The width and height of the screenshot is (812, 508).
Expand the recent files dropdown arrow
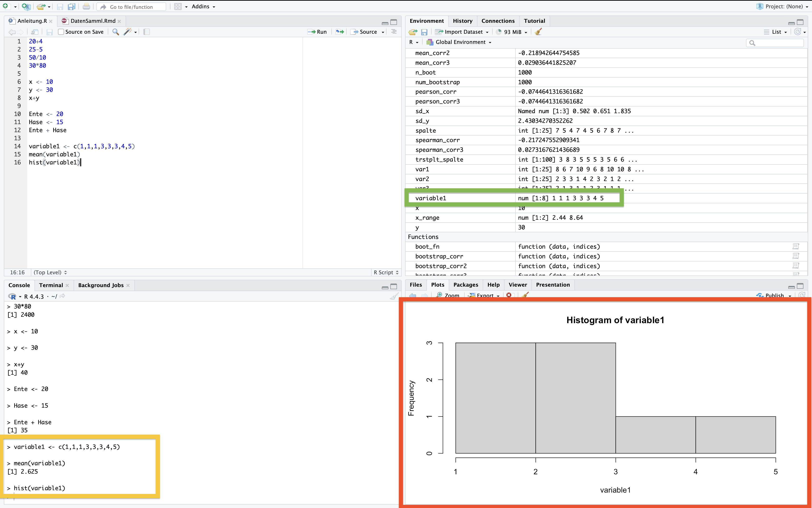[49, 7]
